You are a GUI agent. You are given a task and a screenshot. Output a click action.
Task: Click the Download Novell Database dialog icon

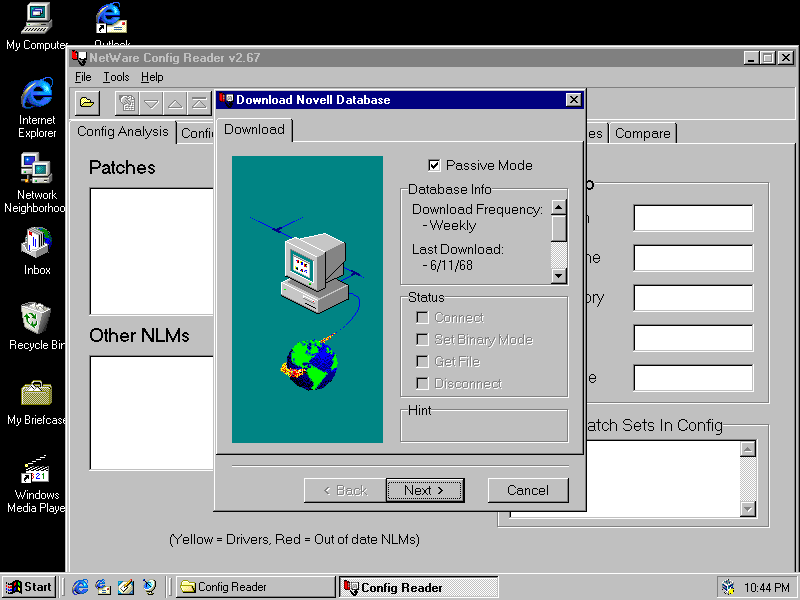(226, 99)
